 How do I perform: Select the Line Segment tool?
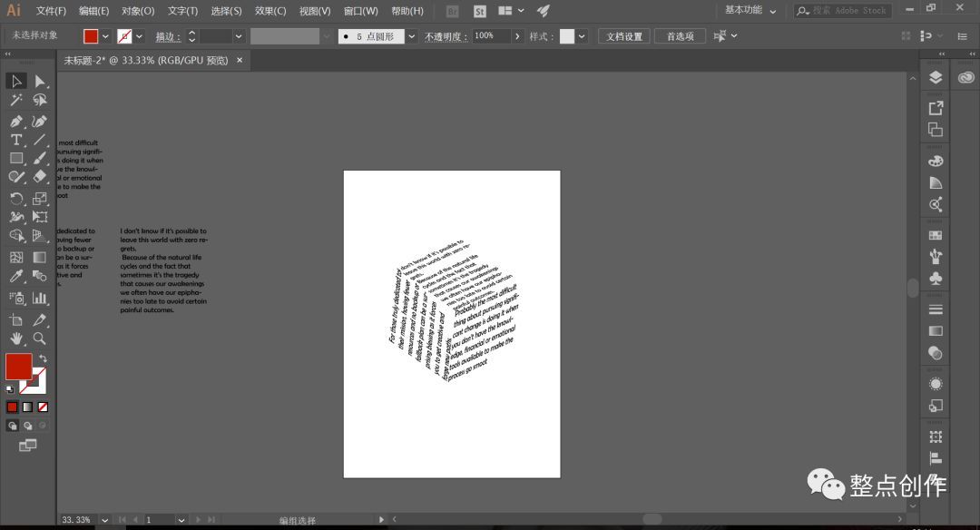39,140
